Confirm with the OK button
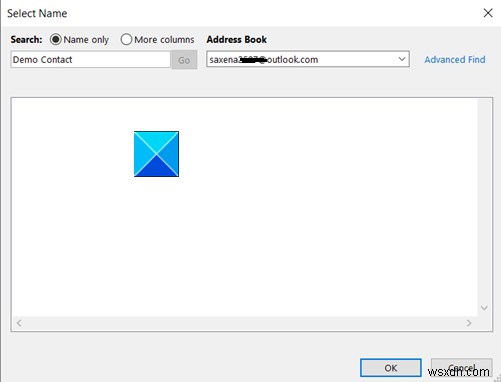 click(391, 368)
